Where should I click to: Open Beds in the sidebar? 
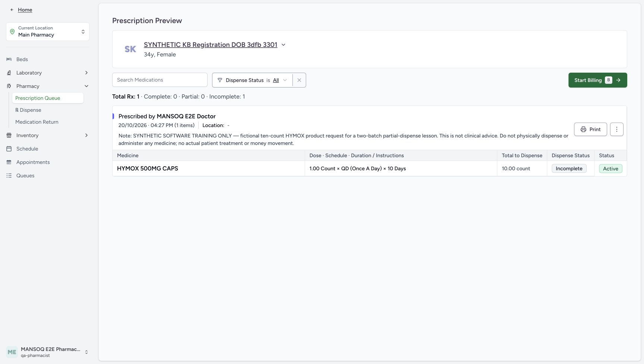click(22, 59)
